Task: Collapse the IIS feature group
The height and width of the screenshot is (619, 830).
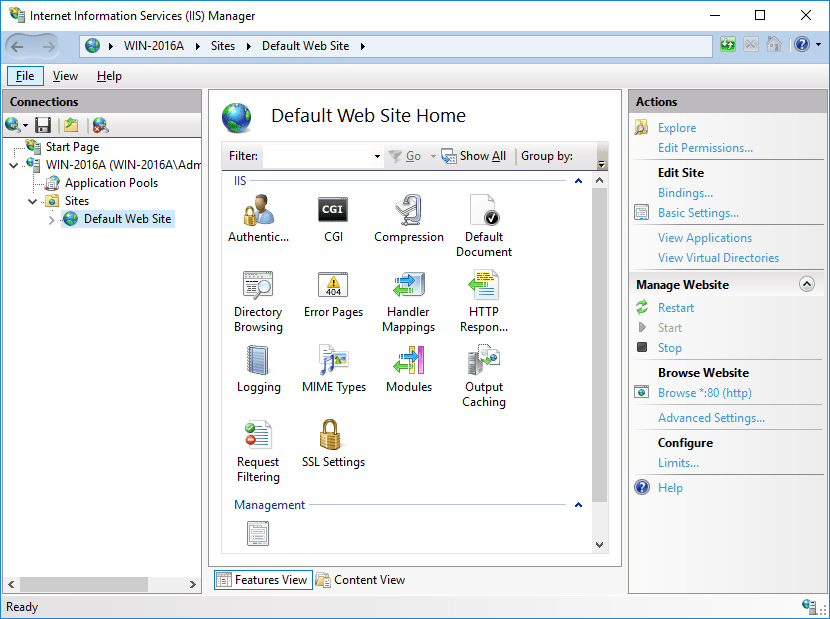Action: (x=578, y=181)
